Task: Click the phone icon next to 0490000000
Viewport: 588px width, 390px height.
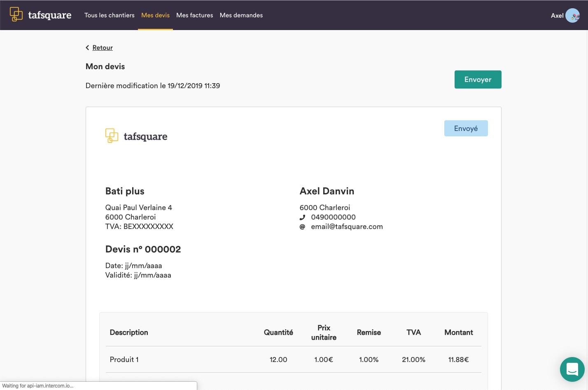Action: click(x=302, y=217)
